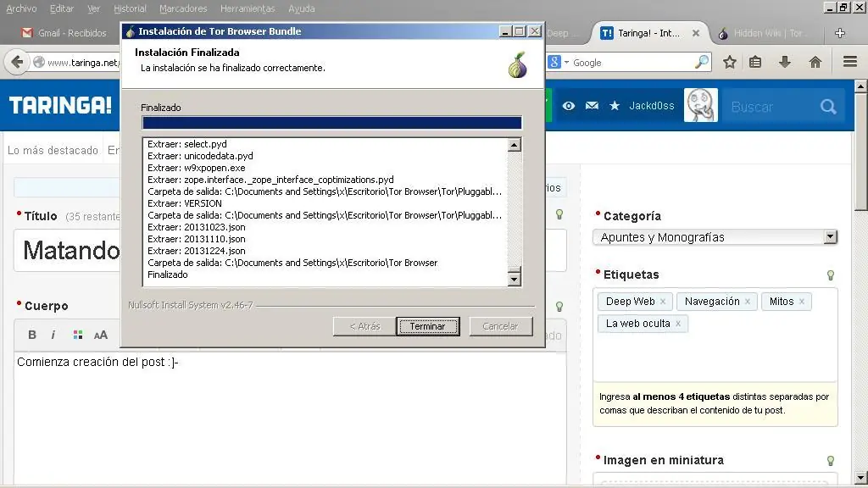Image resolution: width=868 pixels, height=488 pixels.
Task: Click the installation progress bar
Action: pos(331,123)
